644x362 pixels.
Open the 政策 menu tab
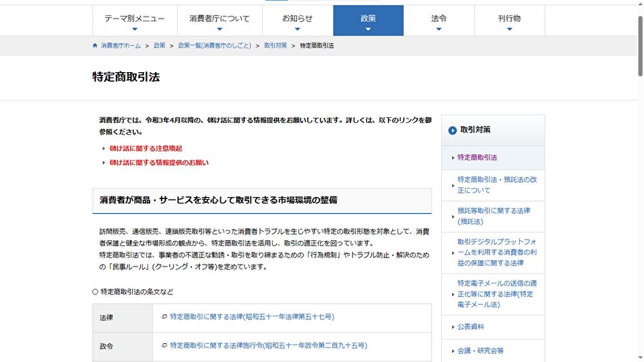368,21
